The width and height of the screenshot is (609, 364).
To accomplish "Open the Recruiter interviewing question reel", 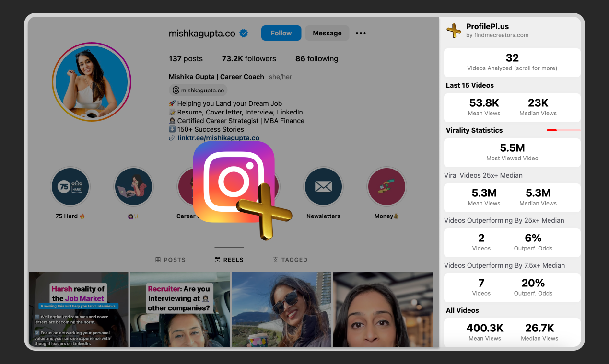I will click(180, 309).
